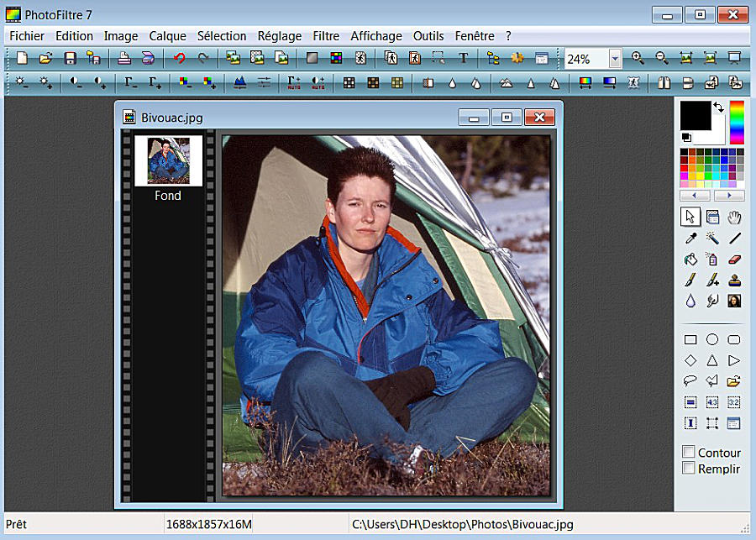The image size is (756, 540).
Task: Select the Brush tool
Action: click(x=690, y=280)
